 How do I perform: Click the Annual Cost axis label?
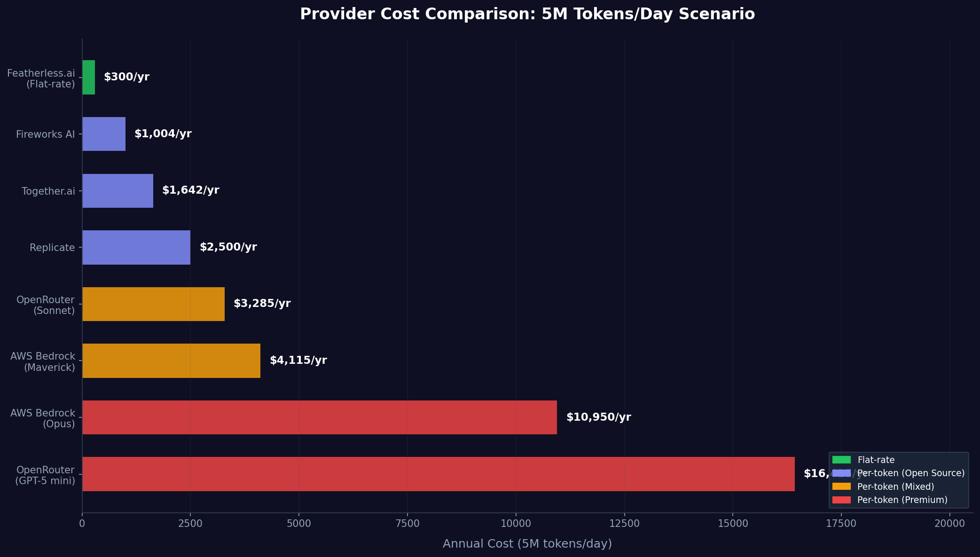527,543
